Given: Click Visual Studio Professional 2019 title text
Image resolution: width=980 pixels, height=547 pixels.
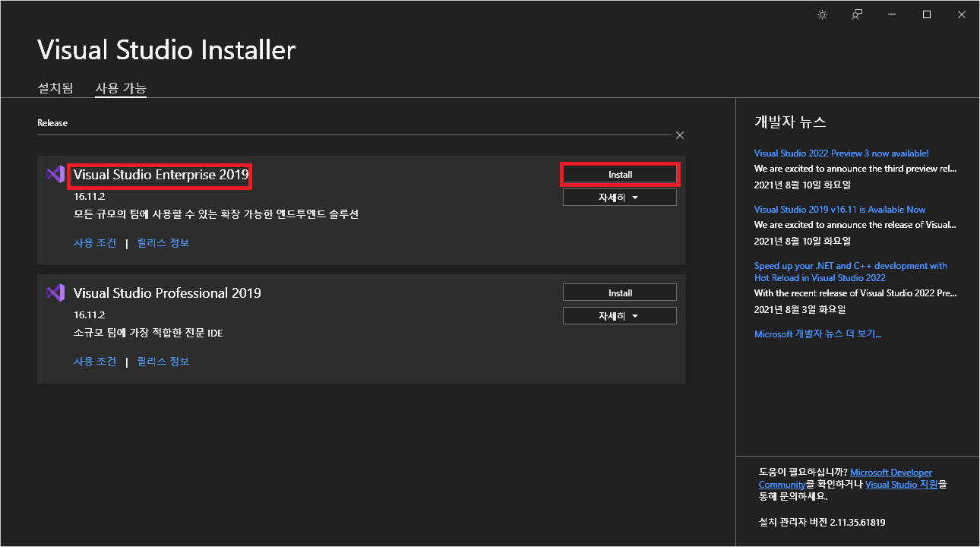Looking at the screenshot, I should pyautogui.click(x=167, y=293).
